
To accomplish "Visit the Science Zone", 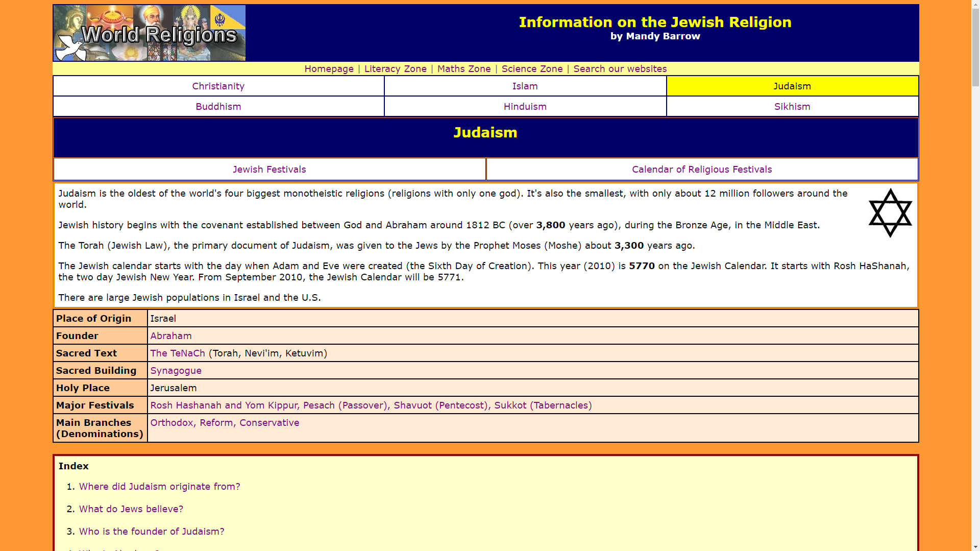I will coord(532,69).
